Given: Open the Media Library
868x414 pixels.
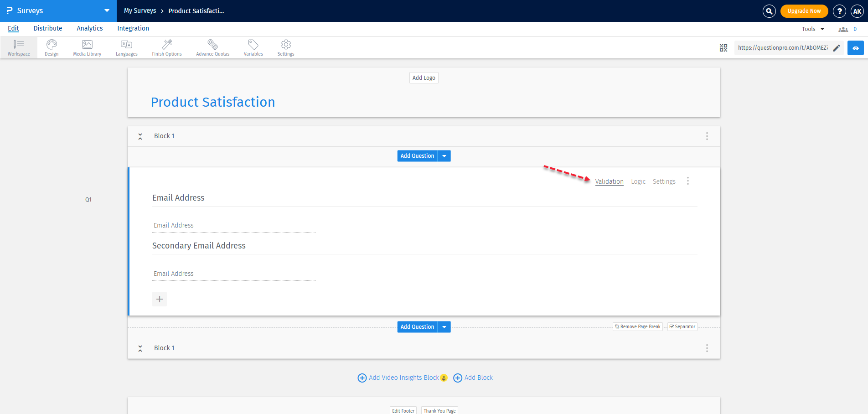Looking at the screenshot, I should (x=87, y=47).
